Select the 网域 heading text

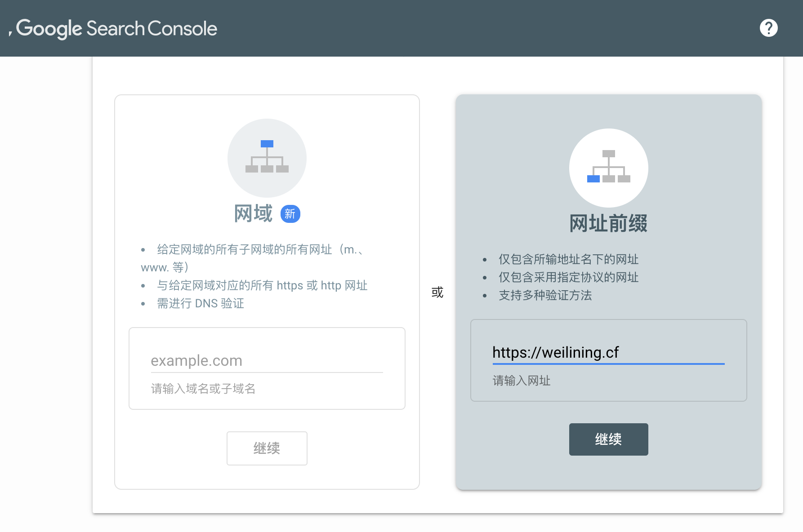tap(253, 213)
